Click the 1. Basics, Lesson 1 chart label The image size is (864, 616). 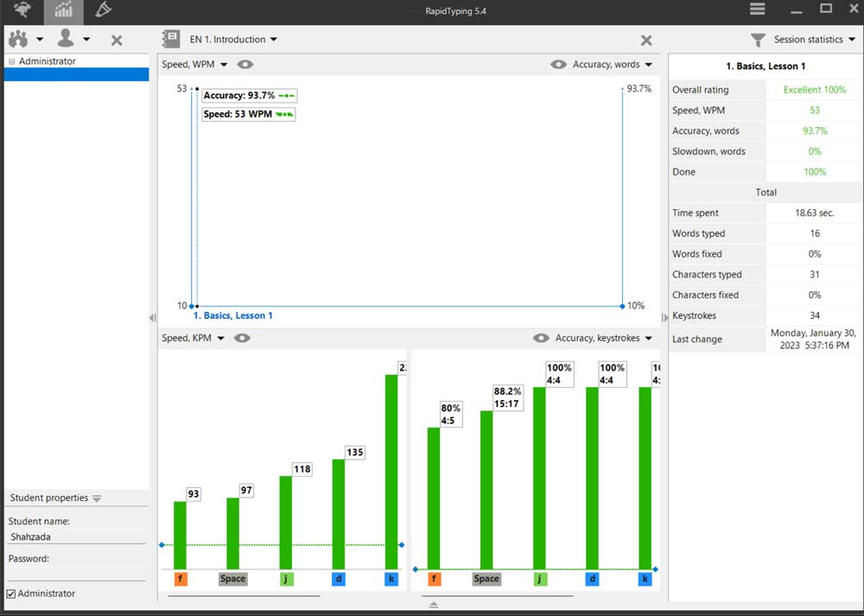point(232,315)
